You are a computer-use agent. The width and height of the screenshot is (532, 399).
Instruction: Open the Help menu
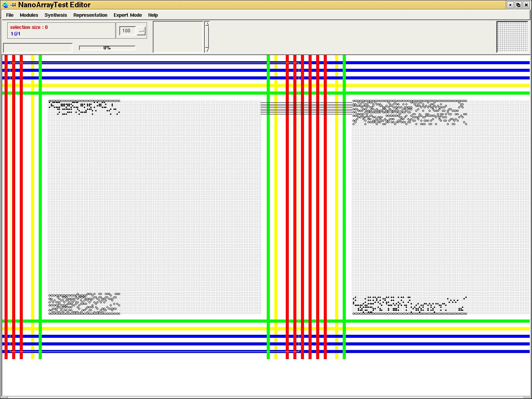pos(153,15)
